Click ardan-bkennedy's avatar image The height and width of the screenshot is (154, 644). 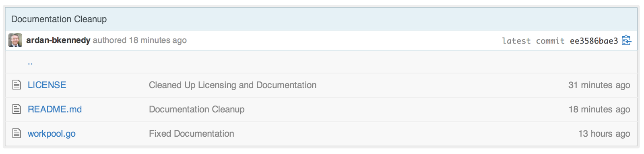coord(15,40)
